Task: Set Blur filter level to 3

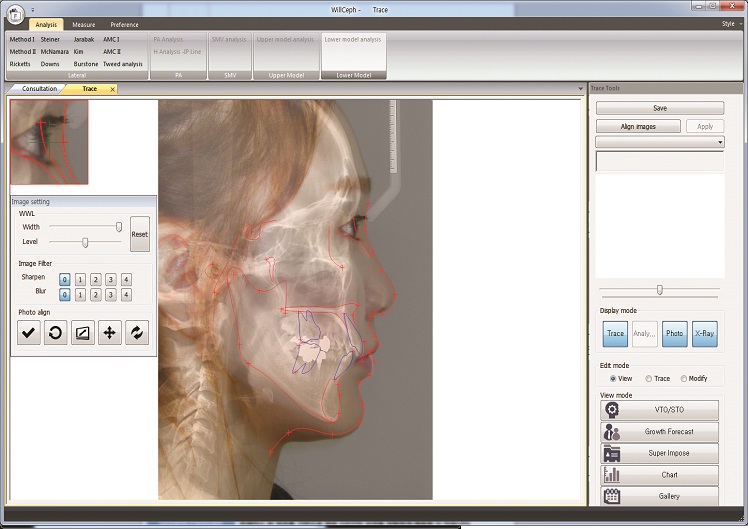Action: [111, 295]
